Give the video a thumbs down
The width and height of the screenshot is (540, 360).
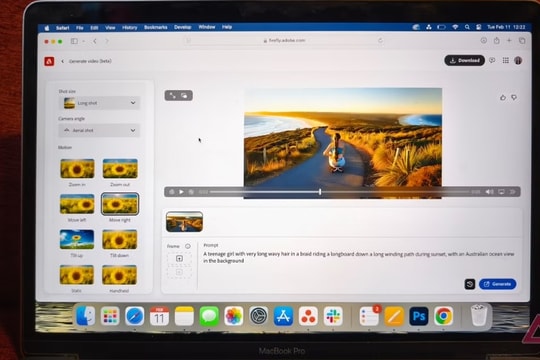pos(514,97)
